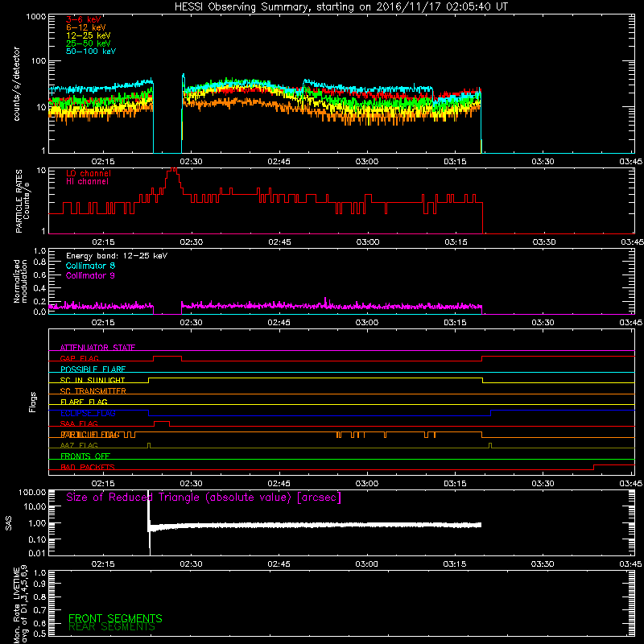The width and height of the screenshot is (644, 644).
Task: Click the 0.8 tick label on the modulation axis
Action: pos(39,262)
